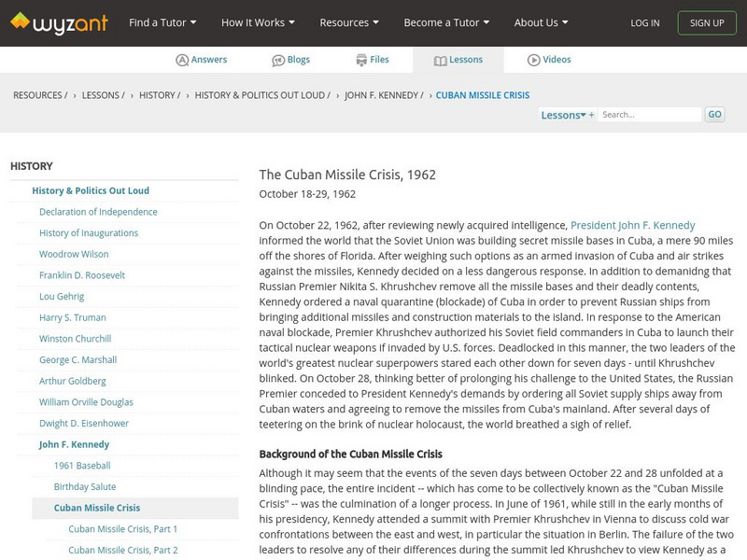This screenshot has width=747, height=560.
Task: Select Cuban Missile Crisis sidebar item
Action: [135, 508]
